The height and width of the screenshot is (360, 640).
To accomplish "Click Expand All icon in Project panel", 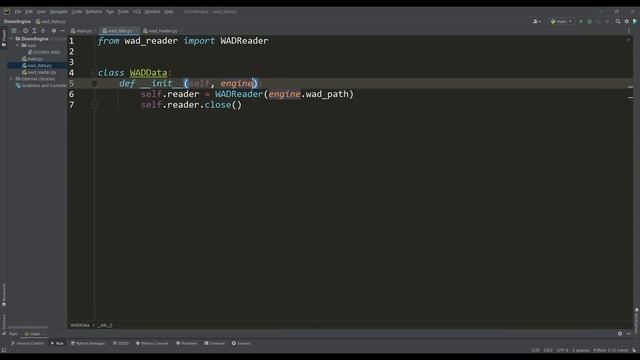I will coord(34,31).
